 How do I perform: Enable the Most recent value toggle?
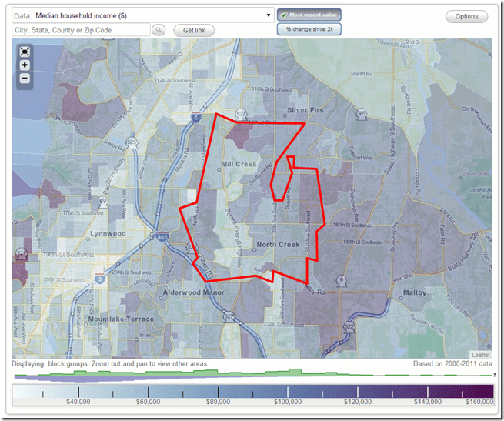point(309,15)
